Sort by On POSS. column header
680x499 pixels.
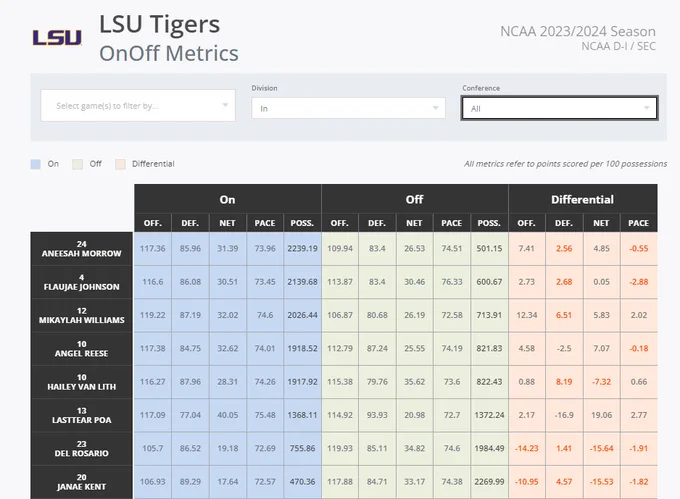[302, 223]
